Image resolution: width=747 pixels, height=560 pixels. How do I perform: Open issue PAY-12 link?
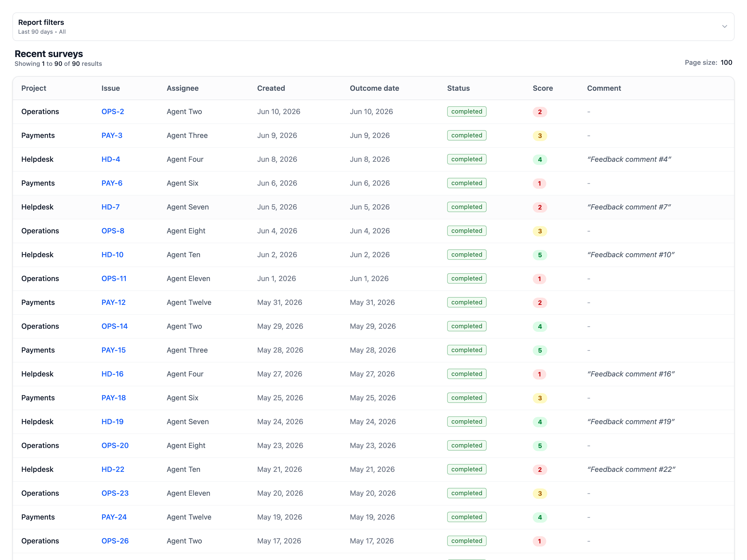[113, 303]
